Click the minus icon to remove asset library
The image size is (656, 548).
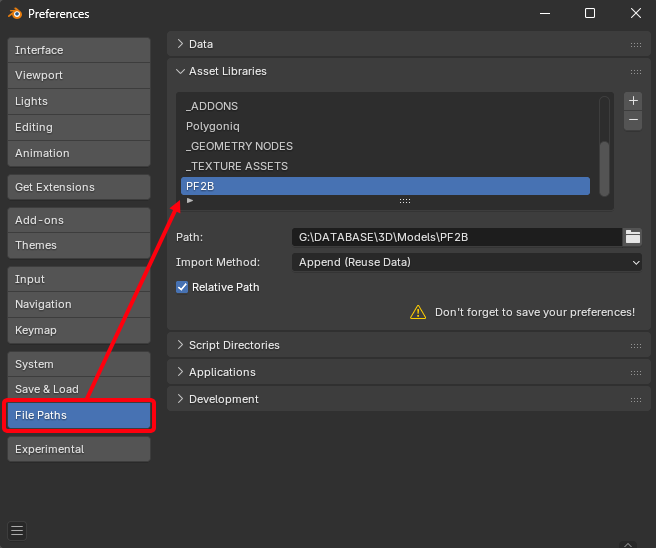coord(632,120)
